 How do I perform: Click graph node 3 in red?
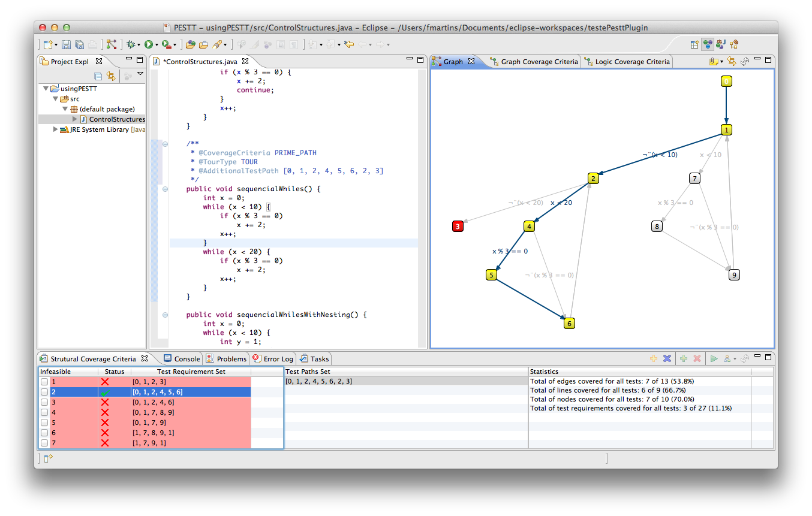coord(458,226)
